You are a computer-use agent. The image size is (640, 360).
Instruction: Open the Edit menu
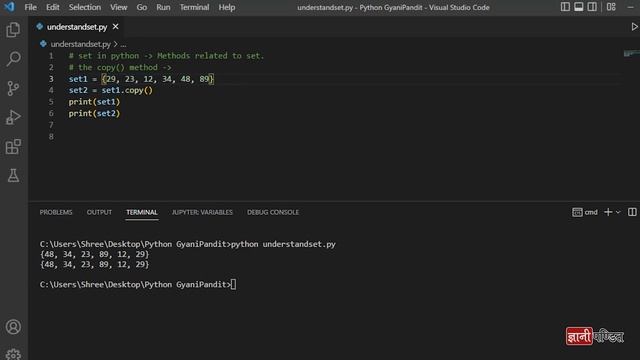tap(53, 7)
